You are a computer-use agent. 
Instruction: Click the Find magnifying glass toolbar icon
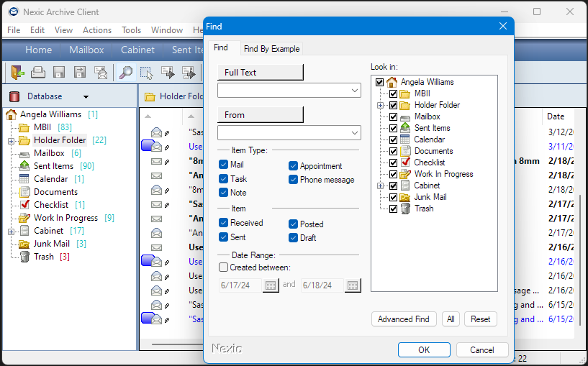tap(126, 72)
